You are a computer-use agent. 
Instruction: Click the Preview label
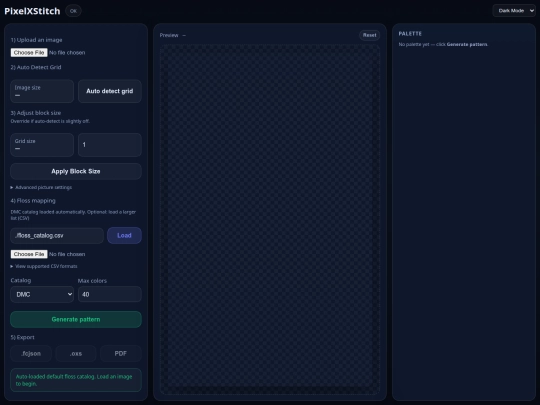(x=169, y=35)
